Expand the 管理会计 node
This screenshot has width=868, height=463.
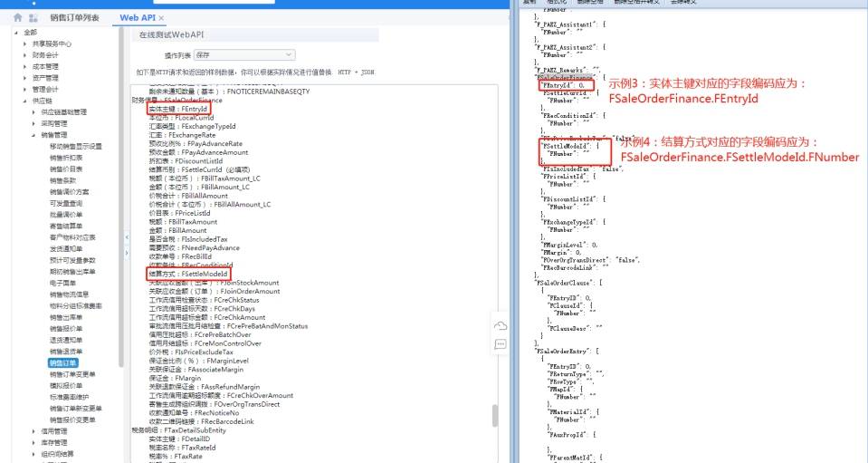click(25, 89)
